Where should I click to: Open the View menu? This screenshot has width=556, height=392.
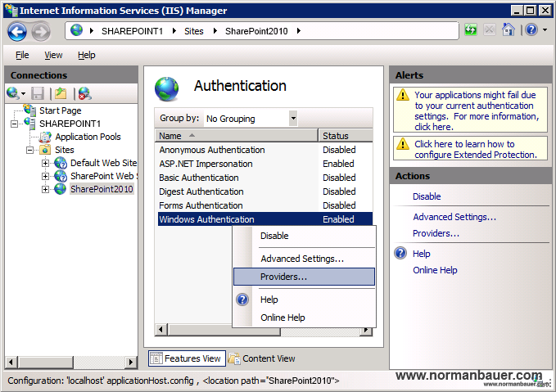(x=53, y=55)
